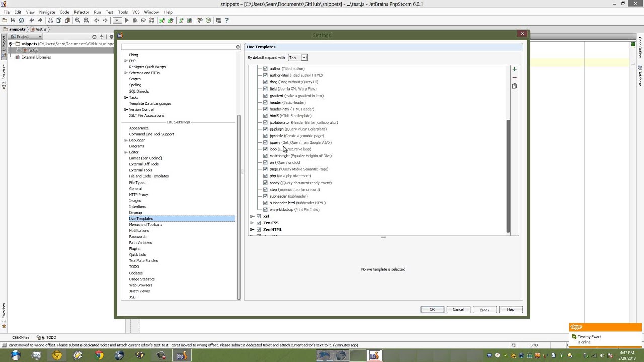Click the OK button
The height and width of the screenshot is (362, 644).
pos(432,309)
